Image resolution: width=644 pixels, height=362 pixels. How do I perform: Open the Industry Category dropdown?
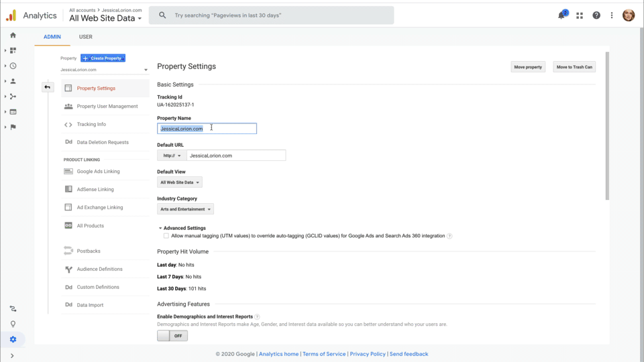(x=185, y=209)
